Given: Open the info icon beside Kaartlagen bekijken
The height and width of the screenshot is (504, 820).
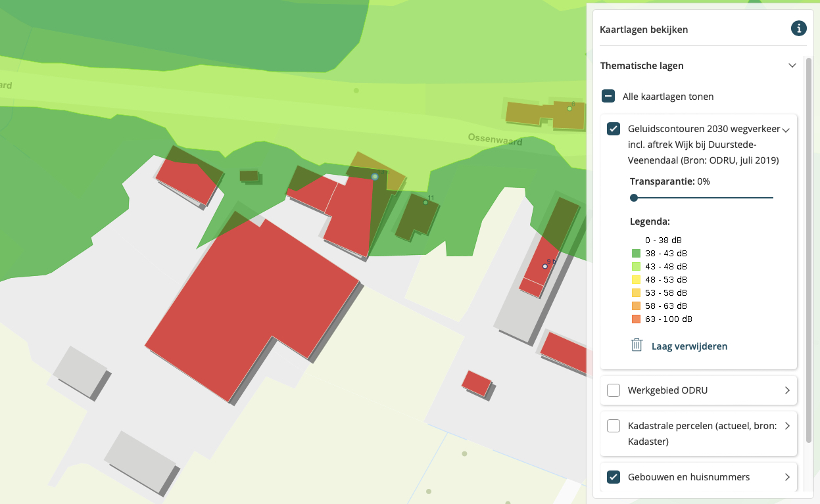Looking at the screenshot, I should [799, 28].
